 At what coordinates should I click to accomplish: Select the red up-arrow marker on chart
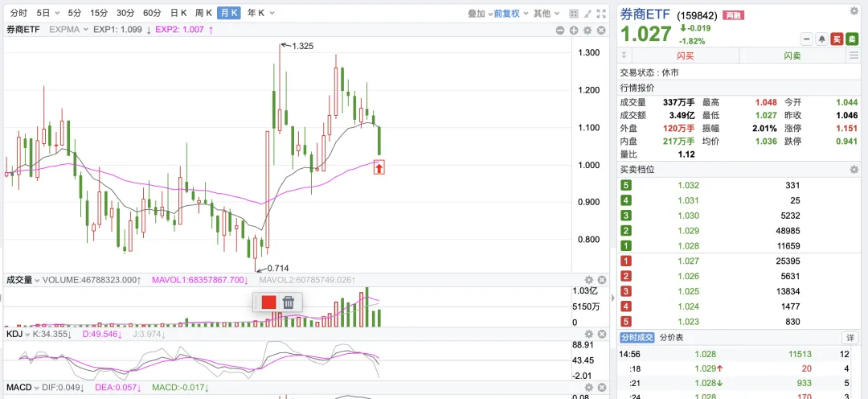[379, 168]
